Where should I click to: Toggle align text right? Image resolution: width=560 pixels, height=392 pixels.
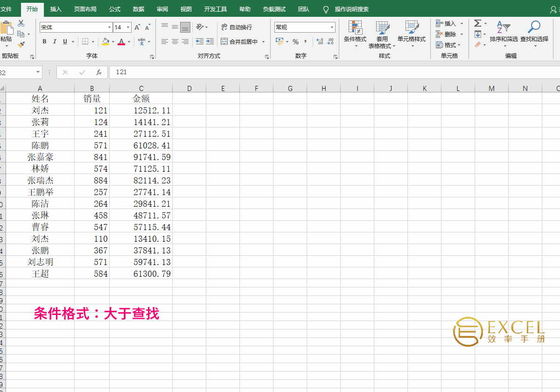pos(185,42)
